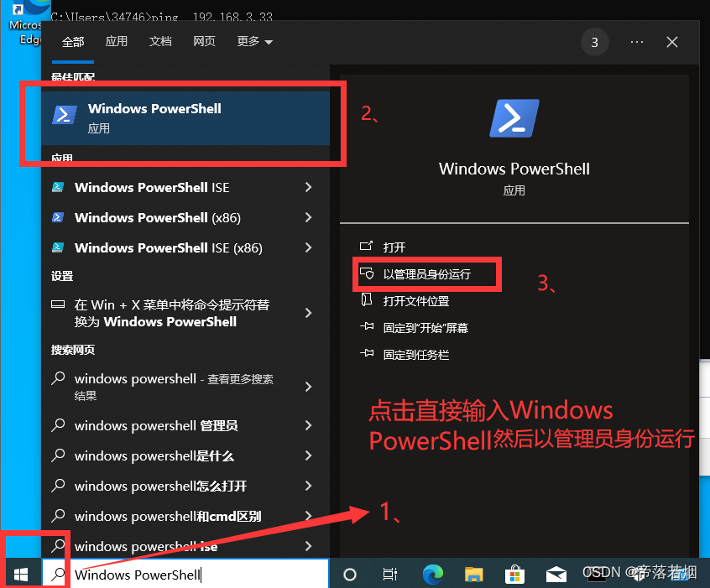Click the Start button
The image size is (710, 588).
pos(21,574)
